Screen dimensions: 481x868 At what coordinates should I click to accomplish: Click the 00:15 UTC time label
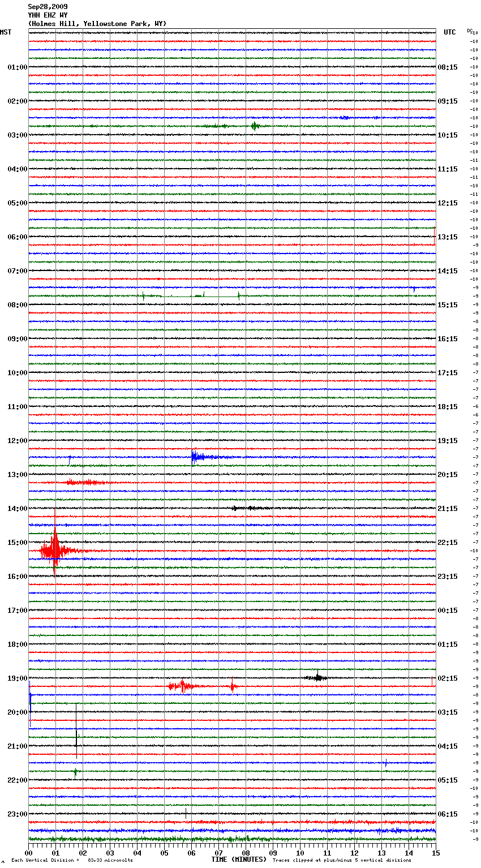click(x=448, y=611)
